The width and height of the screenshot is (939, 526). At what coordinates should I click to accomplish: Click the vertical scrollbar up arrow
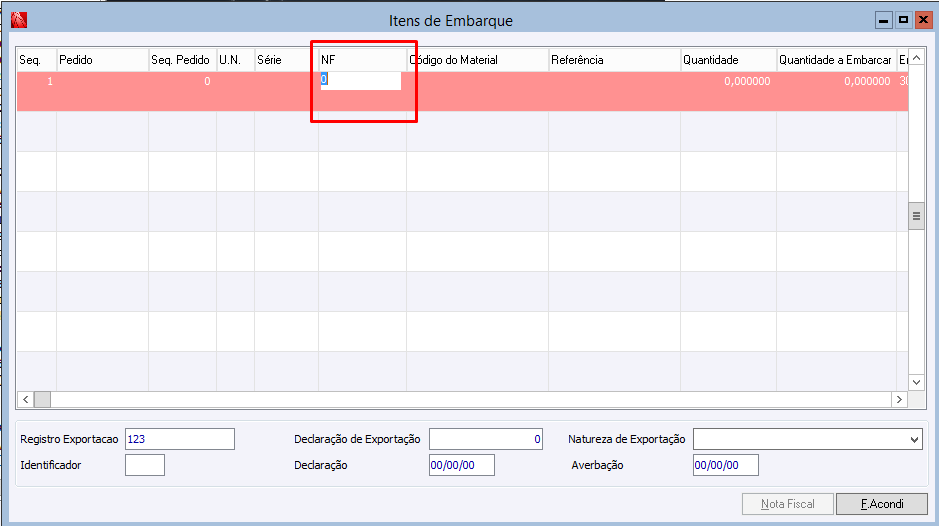[x=916, y=58]
